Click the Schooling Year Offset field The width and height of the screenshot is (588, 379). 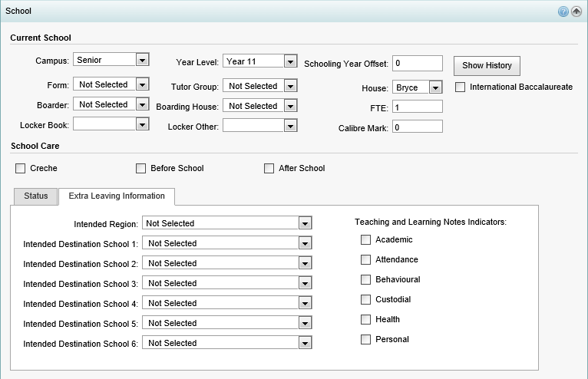[x=418, y=64]
